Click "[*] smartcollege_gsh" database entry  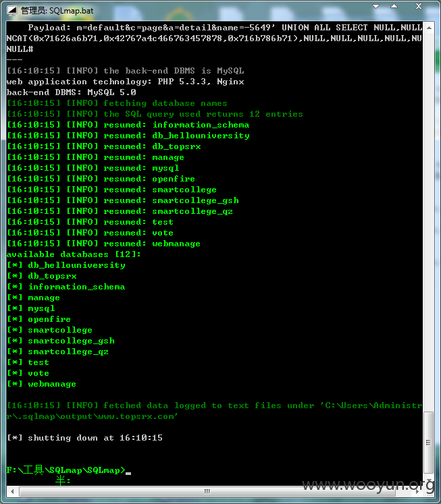(x=61, y=341)
